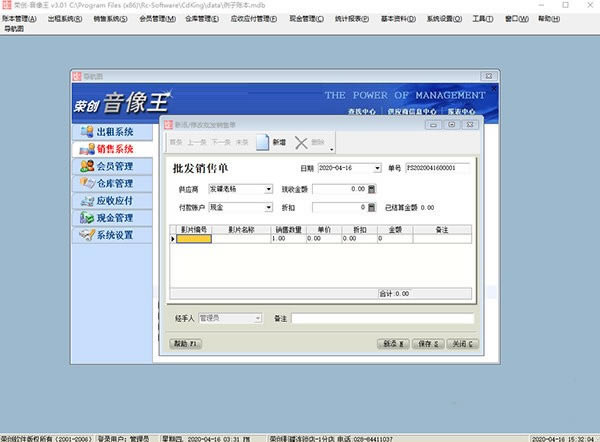The image size is (600, 442).
Task: Expand the 供应商 supplier dropdown
Action: (269, 189)
